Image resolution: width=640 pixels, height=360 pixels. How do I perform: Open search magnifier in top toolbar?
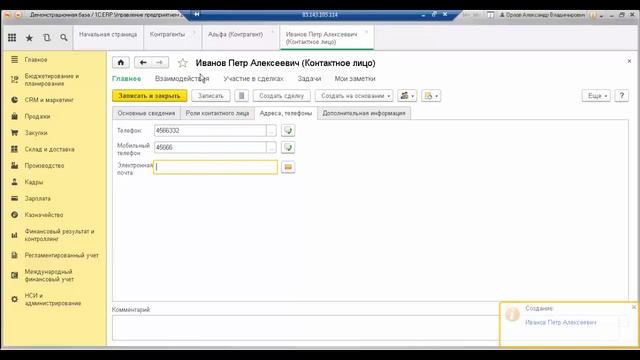(x=64, y=38)
